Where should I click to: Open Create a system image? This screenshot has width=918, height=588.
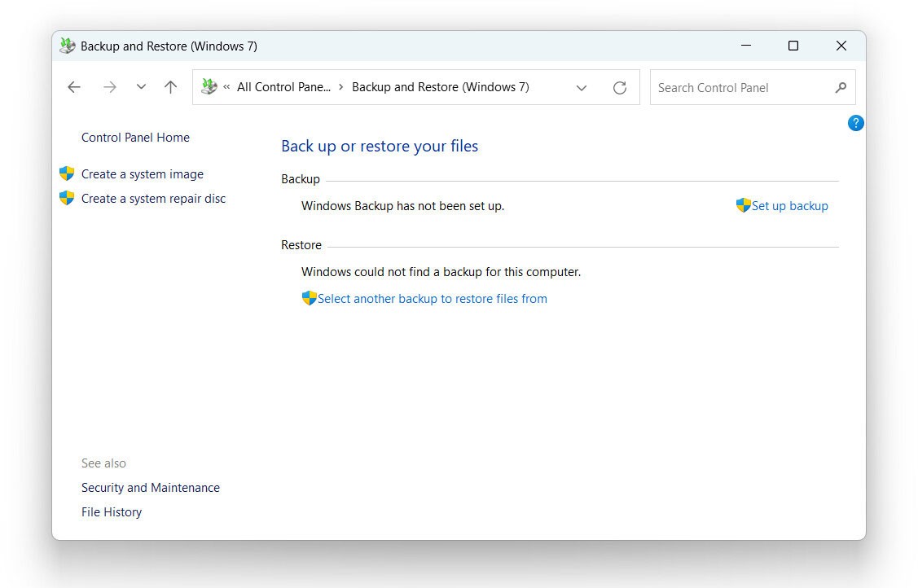click(x=142, y=174)
